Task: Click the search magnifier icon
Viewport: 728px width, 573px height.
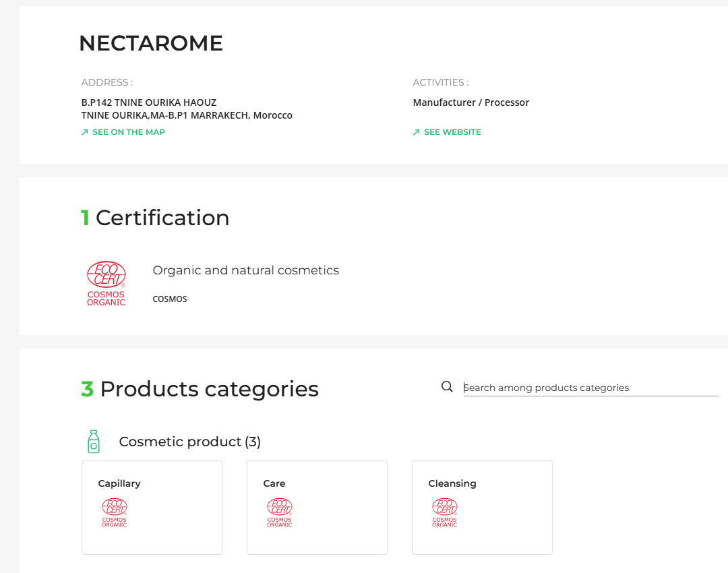Action: point(446,386)
